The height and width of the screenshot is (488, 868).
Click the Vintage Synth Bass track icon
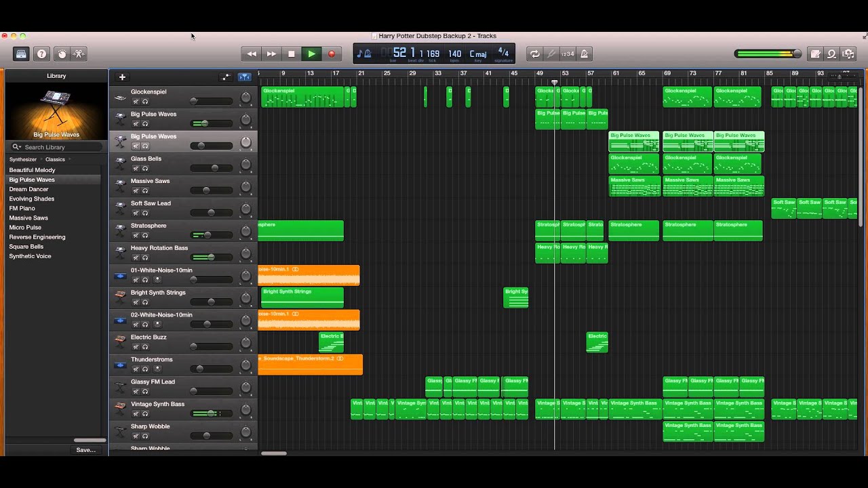120,410
